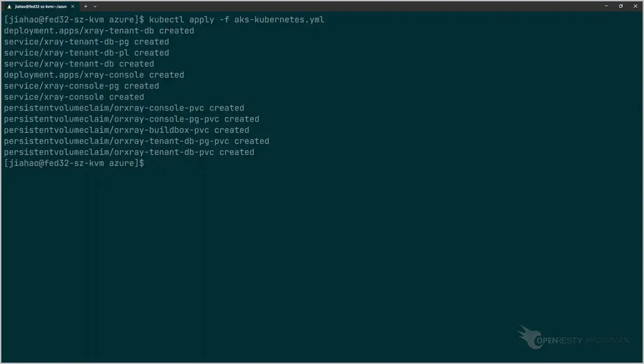Click the kubectl apply command text
This screenshot has height=364, width=644.
(189, 19)
